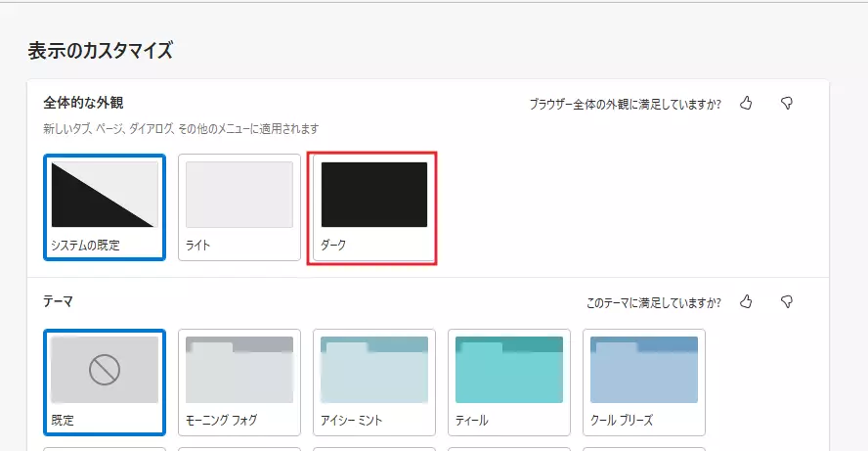Click thumbs down for theme feedback

click(x=787, y=302)
